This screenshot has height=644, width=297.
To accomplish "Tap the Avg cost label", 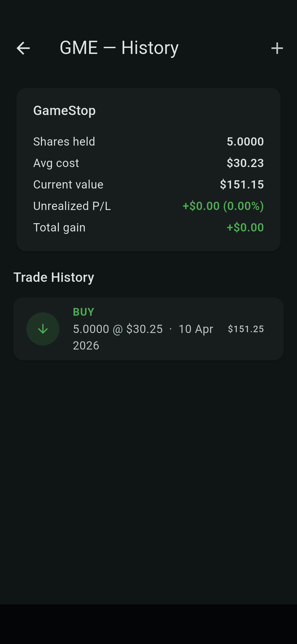I will click(56, 163).
